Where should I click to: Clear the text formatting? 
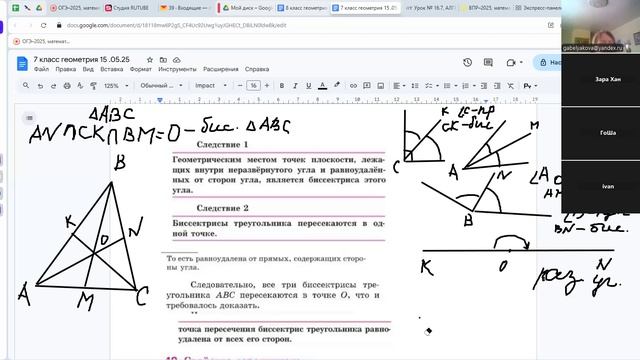pyautogui.click(x=511, y=86)
